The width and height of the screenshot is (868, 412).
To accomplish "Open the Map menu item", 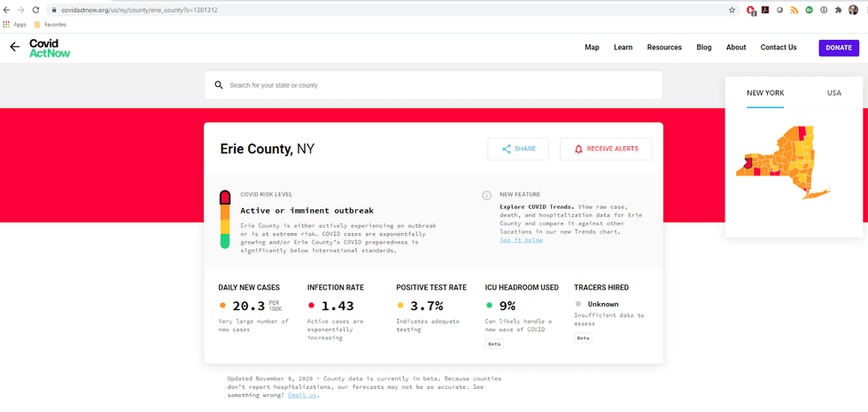I will [592, 48].
